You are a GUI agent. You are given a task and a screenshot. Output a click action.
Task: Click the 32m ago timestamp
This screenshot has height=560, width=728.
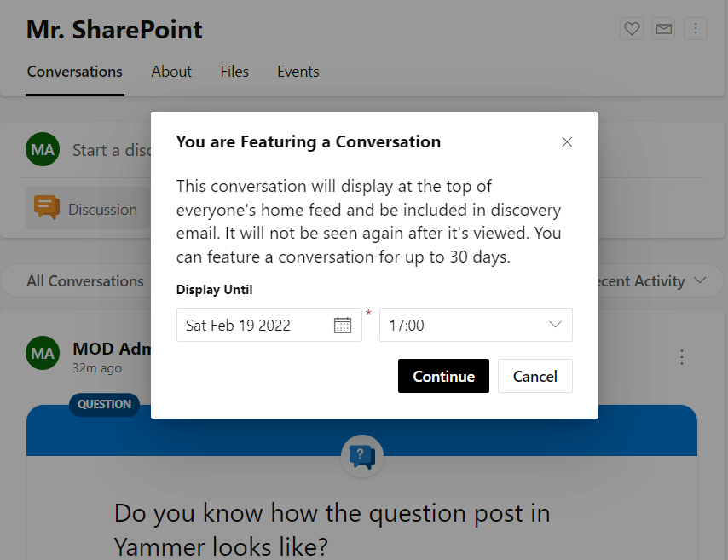click(97, 368)
